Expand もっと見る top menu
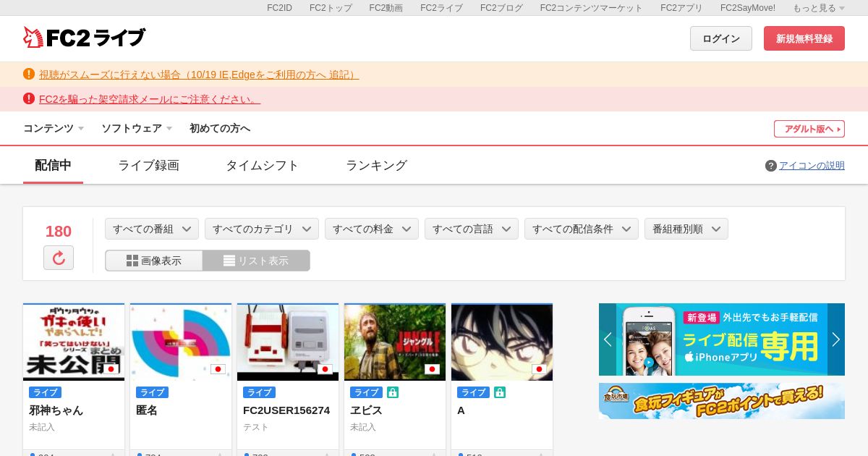Viewport: 868px width, 456px height. point(819,8)
